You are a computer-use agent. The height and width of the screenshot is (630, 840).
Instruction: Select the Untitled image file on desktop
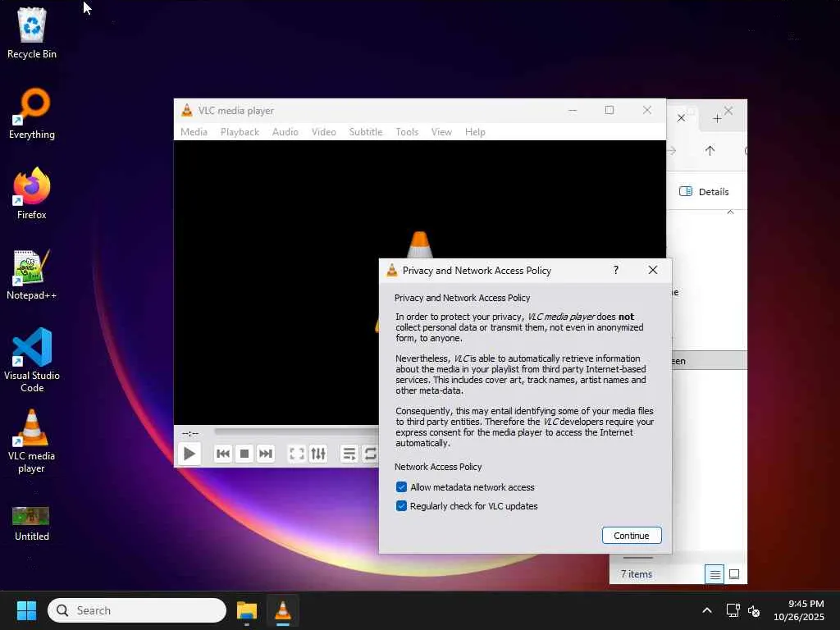(32, 523)
